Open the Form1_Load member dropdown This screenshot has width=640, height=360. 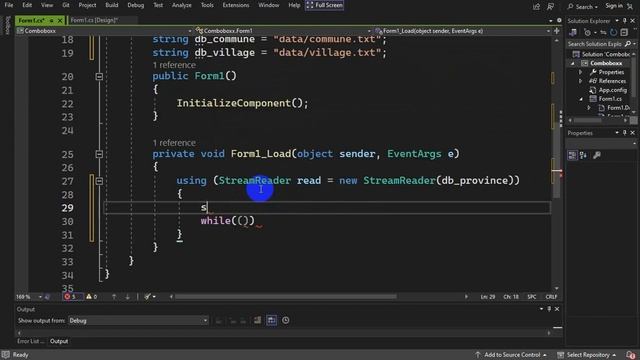(462, 31)
